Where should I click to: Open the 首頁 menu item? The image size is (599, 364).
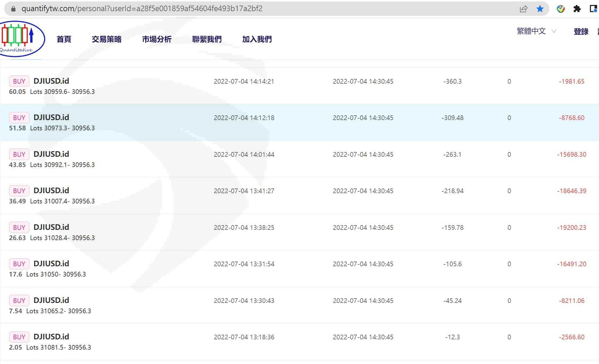click(x=64, y=39)
